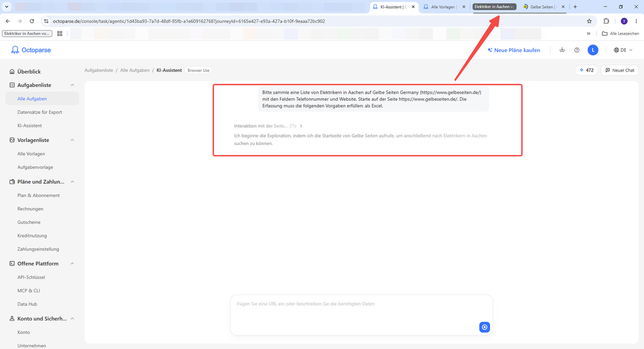Open 'MCP & CLI' in the sidebar

(x=29, y=291)
